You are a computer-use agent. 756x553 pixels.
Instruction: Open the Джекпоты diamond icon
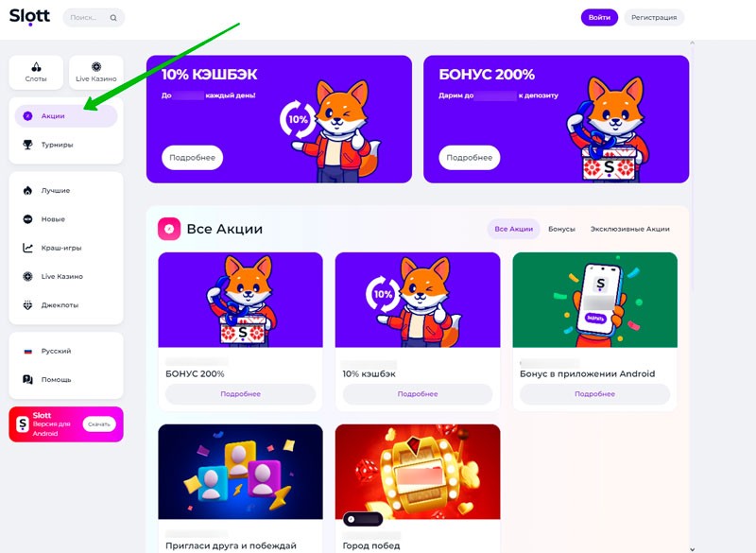pos(28,304)
